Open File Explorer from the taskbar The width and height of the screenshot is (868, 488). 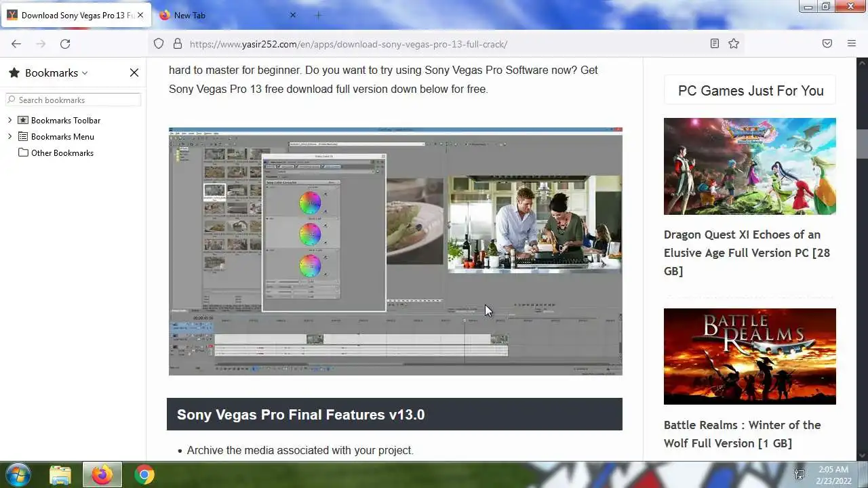click(60, 474)
